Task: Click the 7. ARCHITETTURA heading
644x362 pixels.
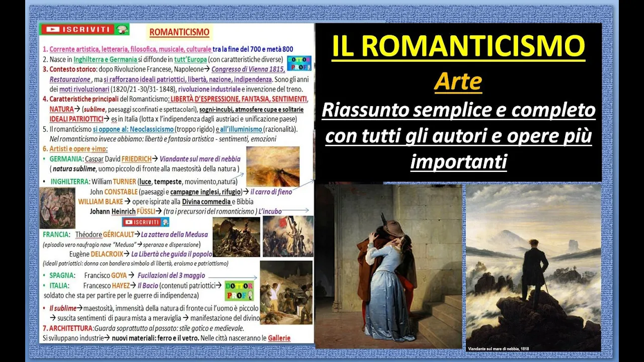Action: click(67, 328)
